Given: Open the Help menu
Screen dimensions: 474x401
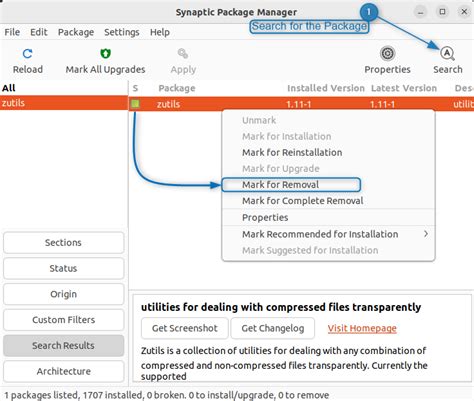Looking at the screenshot, I should [x=160, y=32].
